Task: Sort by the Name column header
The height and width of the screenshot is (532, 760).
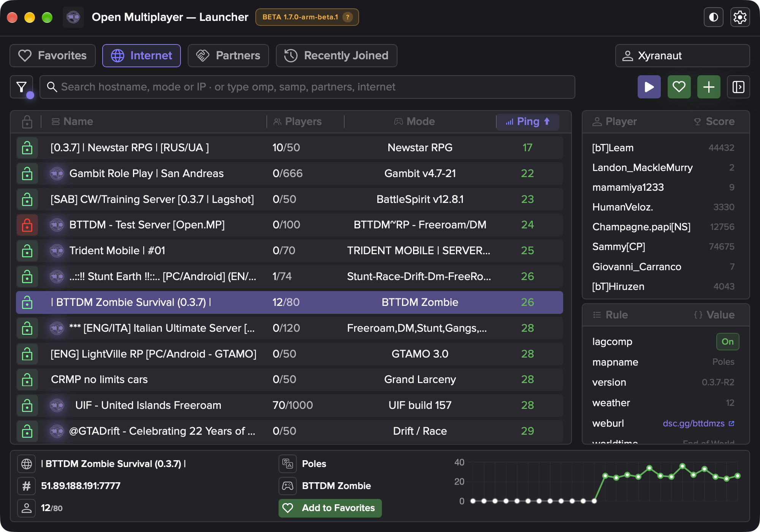Action: (x=72, y=122)
